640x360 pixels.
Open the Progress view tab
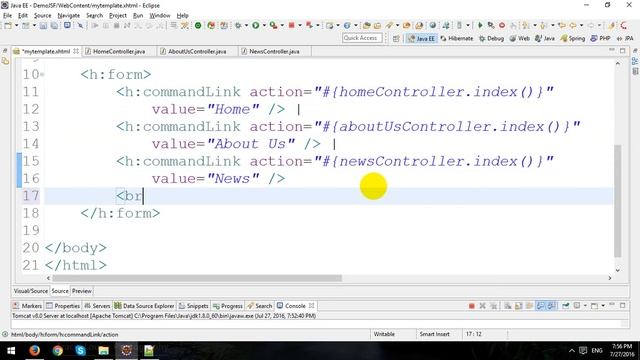click(x=228, y=306)
